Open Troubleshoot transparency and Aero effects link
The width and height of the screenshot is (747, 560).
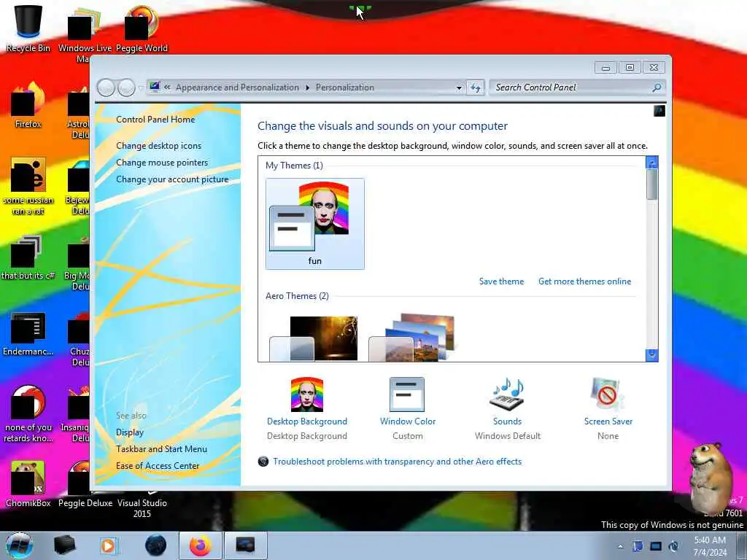397,462
